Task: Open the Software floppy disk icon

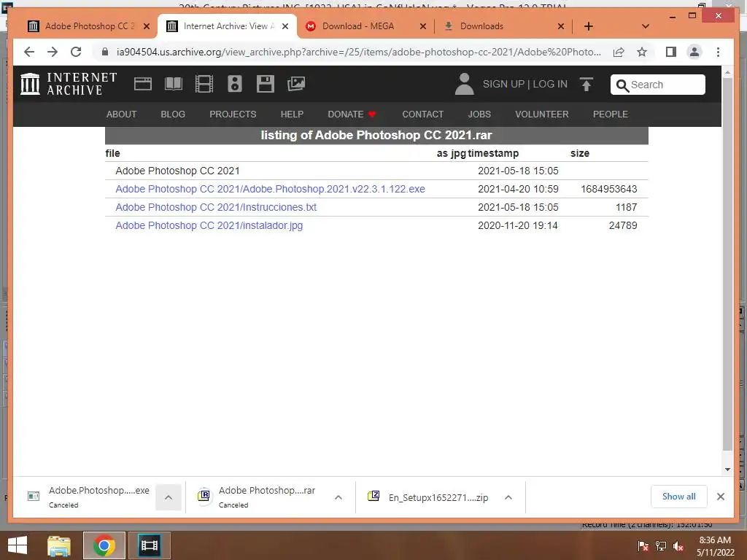Action: click(x=265, y=84)
